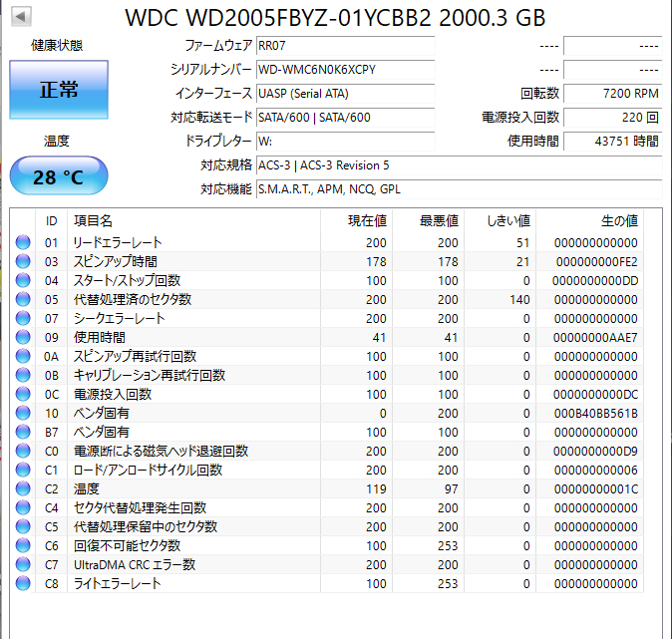Click the serial number field WD-WMC6N0K6XCPY
This screenshot has height=639, width=672.
coord(345,70)
